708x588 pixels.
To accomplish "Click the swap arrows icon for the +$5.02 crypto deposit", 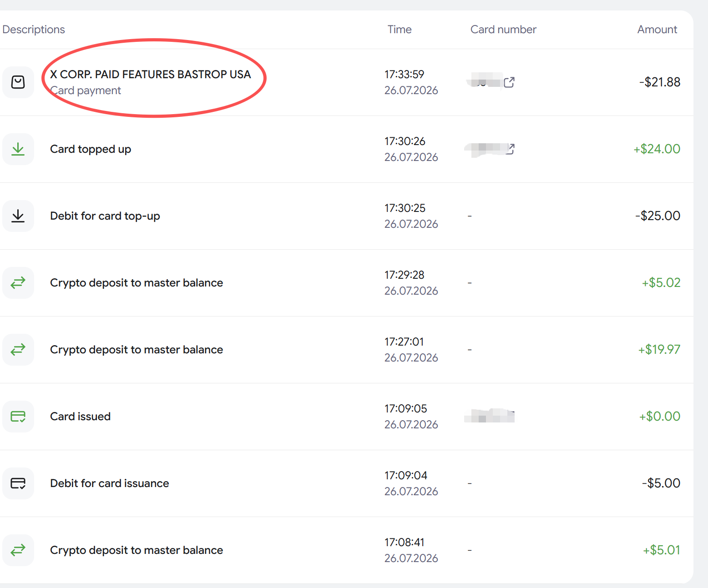I will click(18, 283).
